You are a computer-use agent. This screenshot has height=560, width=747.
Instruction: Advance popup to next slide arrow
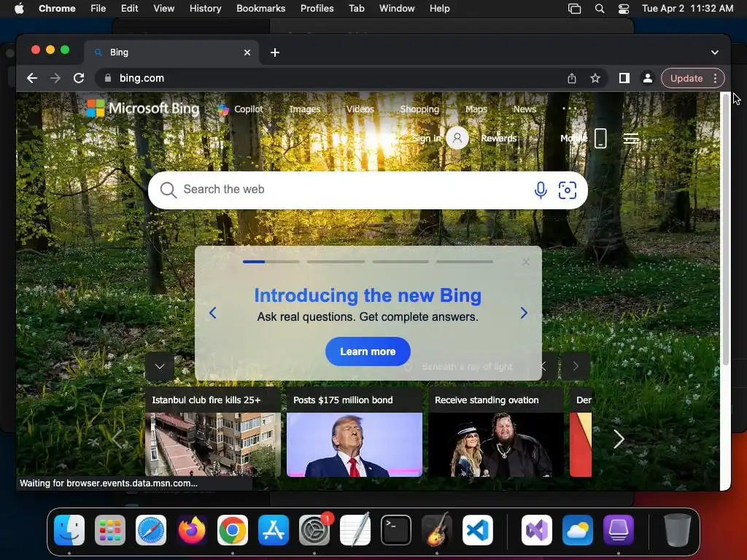[524, 313]
